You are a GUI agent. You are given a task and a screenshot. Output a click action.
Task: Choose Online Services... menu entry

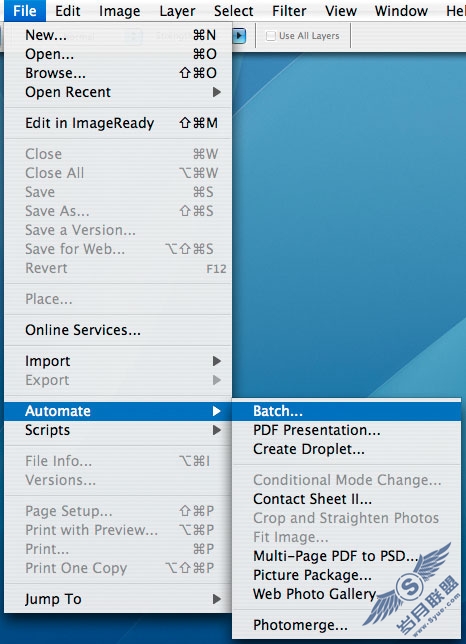tap(118, 330)
